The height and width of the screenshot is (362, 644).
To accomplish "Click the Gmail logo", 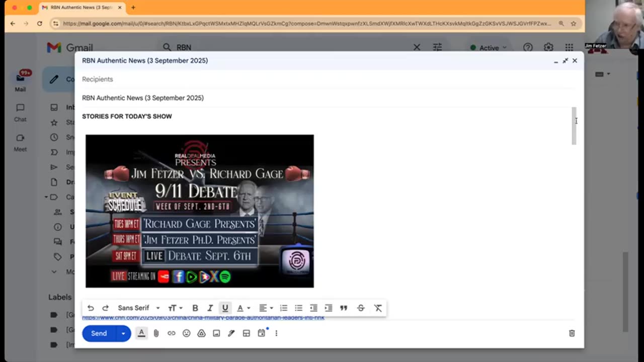I will click(70, 48).
